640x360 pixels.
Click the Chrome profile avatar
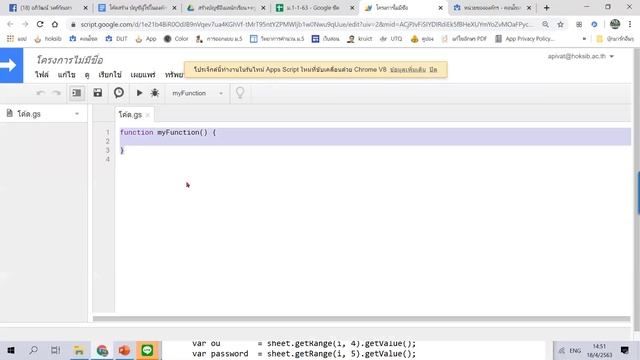[615, 24]
